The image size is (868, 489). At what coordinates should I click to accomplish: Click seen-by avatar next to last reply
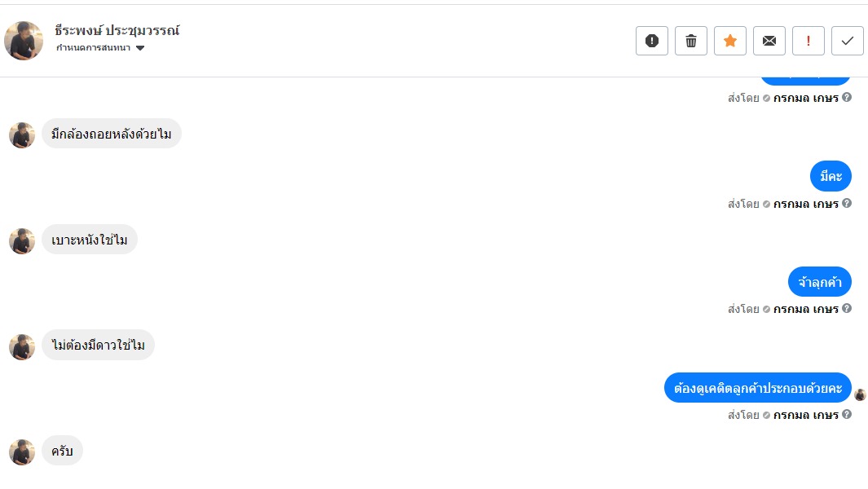coord(860,395)
